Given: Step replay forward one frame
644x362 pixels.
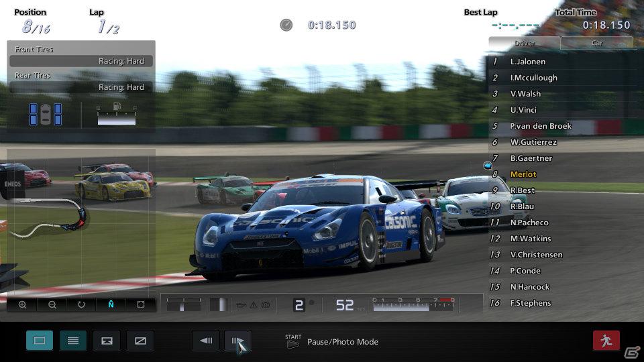Looking at the screenshot, I should click(238, 341).
